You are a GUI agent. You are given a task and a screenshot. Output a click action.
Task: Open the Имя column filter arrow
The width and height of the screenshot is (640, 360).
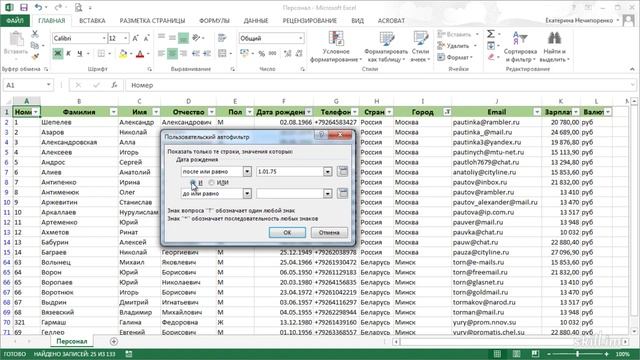click(156, 112)
